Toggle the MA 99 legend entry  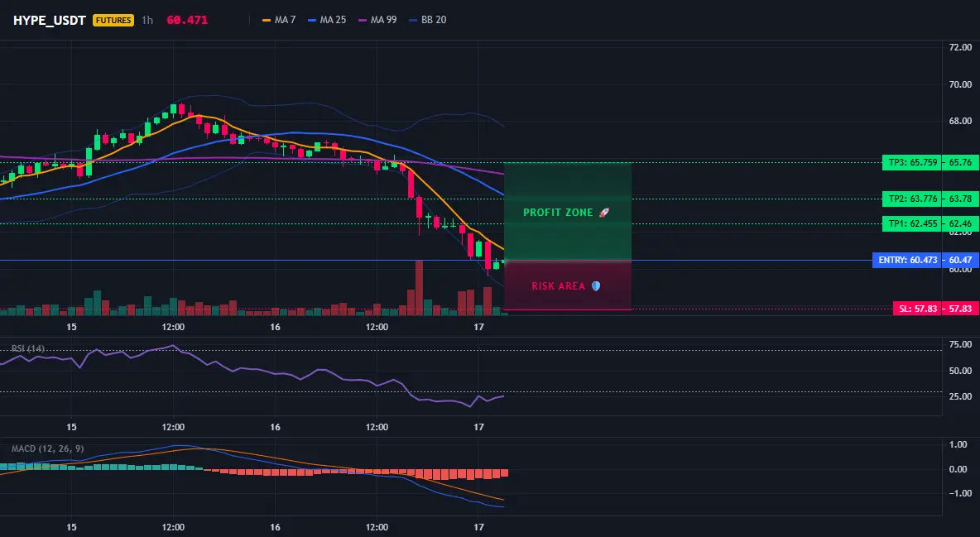click(377, 20)
